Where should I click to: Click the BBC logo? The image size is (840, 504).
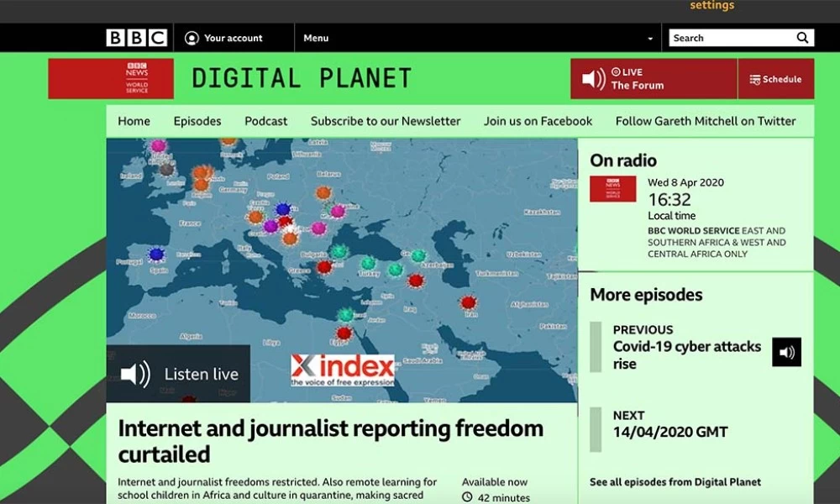(x=137, y=38)
